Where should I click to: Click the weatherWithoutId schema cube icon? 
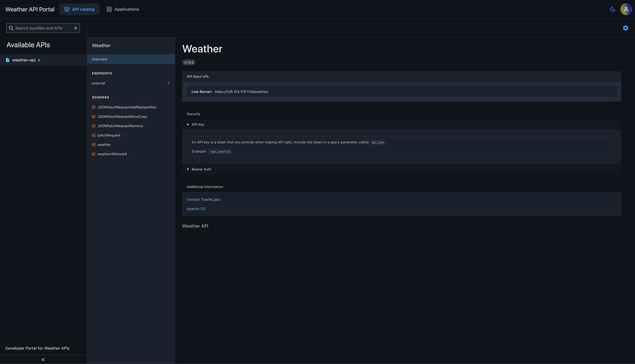point(94,154)
